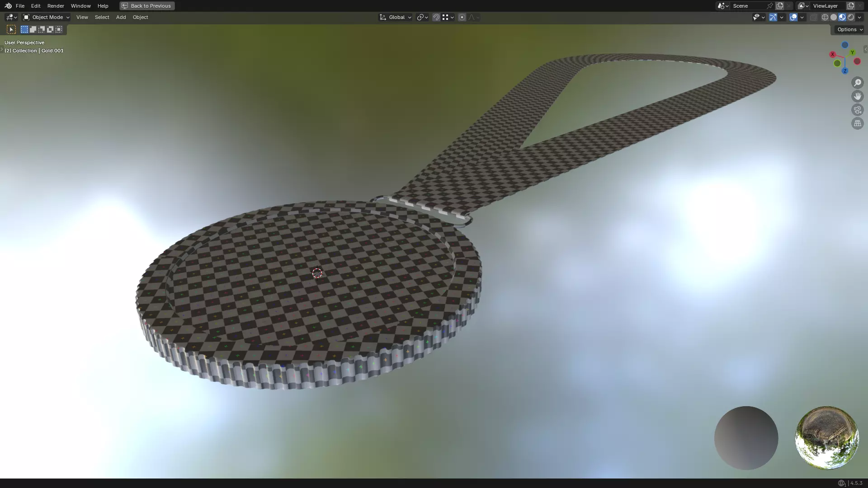Viewport: 868px width, 488px height.
Task: Open the Add menu
Action: click(121, 17)
